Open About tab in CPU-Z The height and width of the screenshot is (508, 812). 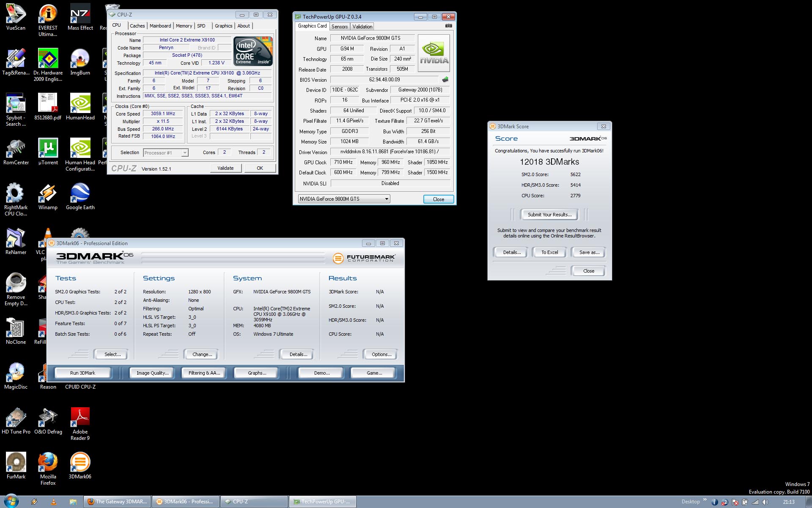coord(244,26)
